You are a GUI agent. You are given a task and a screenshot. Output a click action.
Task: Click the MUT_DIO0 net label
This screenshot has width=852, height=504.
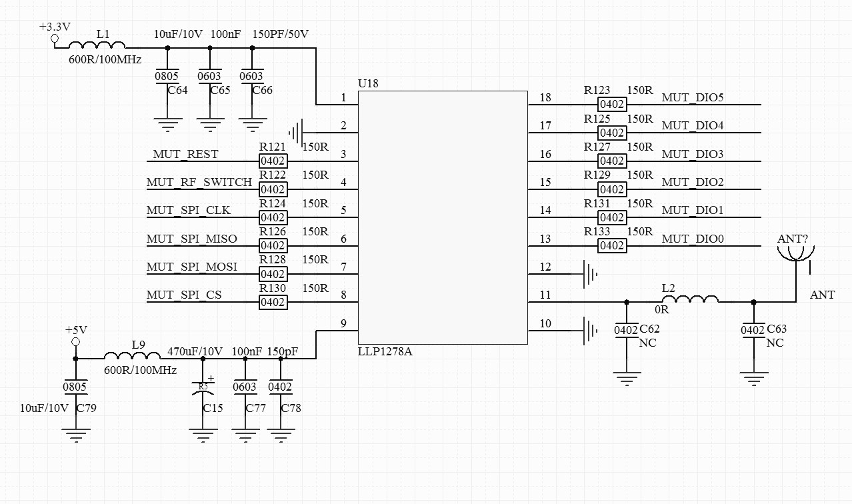[x=694, y=238]
